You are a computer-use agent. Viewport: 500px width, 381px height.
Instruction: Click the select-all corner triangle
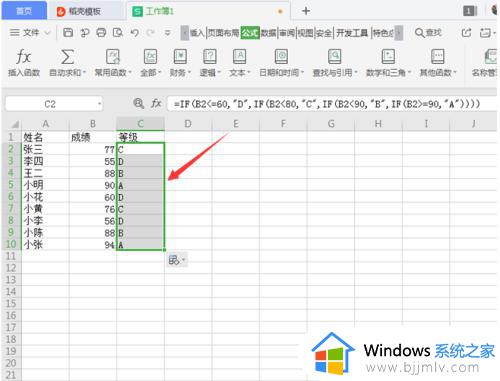click(x=15, y=125)
